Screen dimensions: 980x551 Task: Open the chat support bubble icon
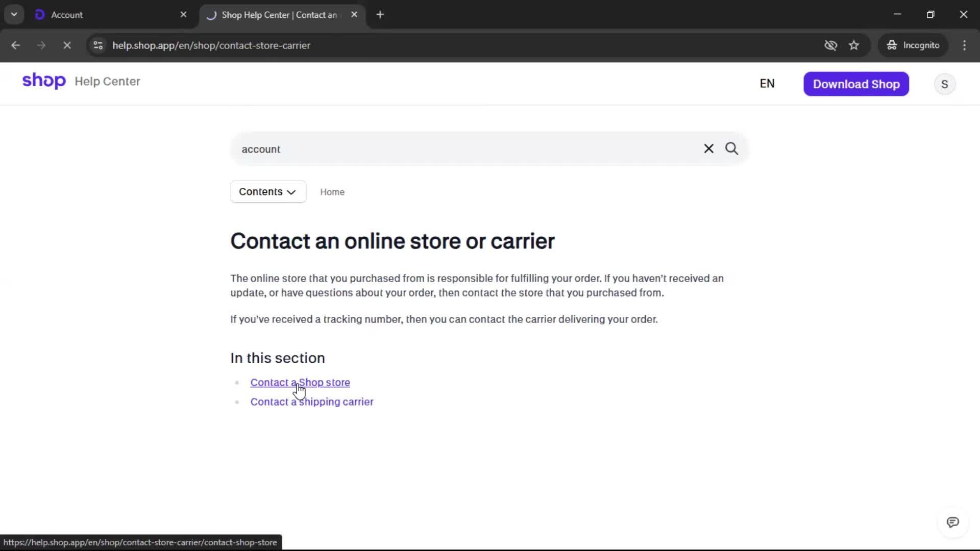(952, 522)
